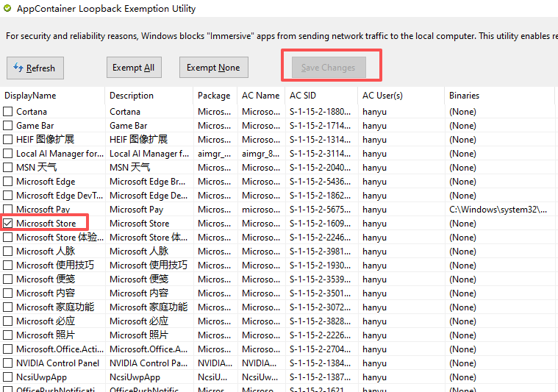Select NcsiUw... AC Name cell
This screenshot has height=392, width=558.
click(261, 377)
